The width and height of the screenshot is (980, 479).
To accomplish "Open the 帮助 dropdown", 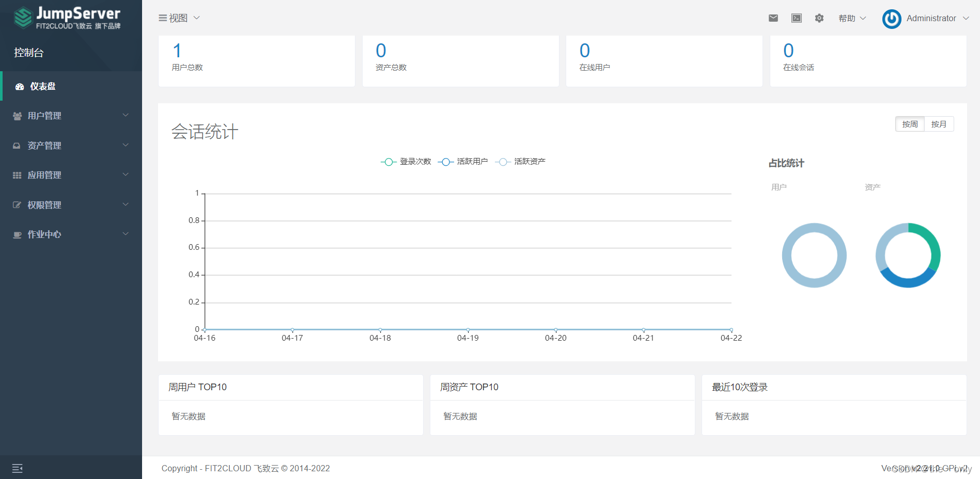I will tap(852, 18).
